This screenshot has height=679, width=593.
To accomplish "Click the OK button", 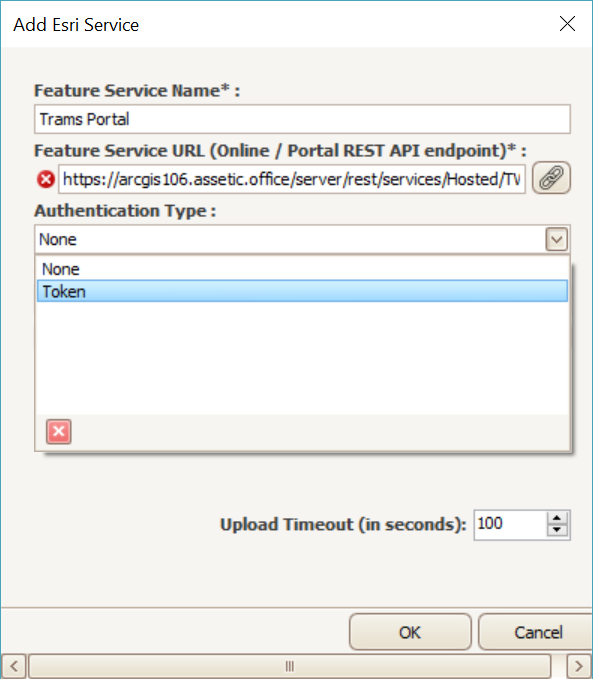I will click(x=410, y=632).
